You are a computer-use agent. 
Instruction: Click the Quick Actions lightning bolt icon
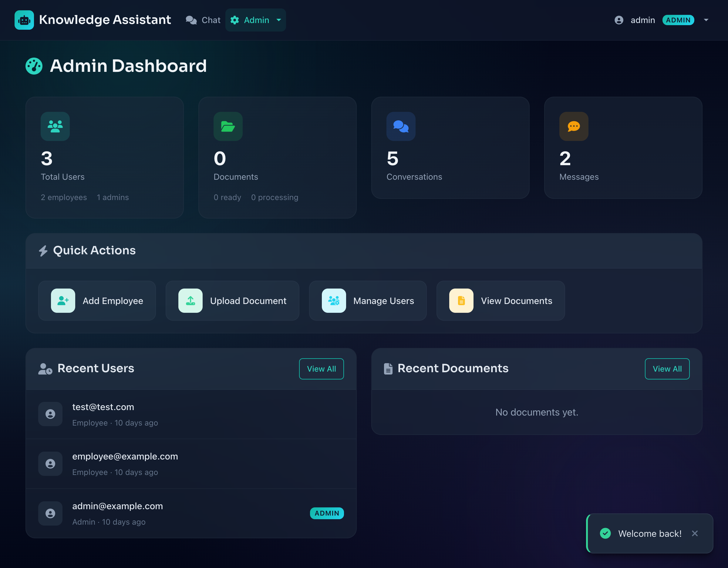(x=43, y=251)
